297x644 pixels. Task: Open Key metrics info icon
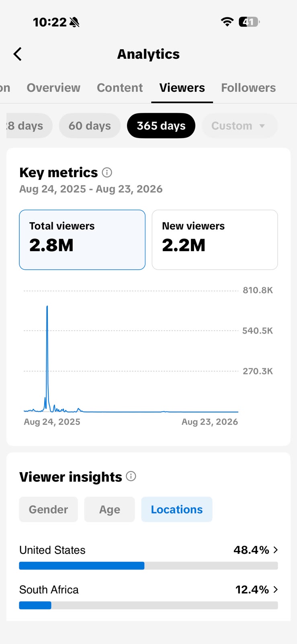(107, 173)
